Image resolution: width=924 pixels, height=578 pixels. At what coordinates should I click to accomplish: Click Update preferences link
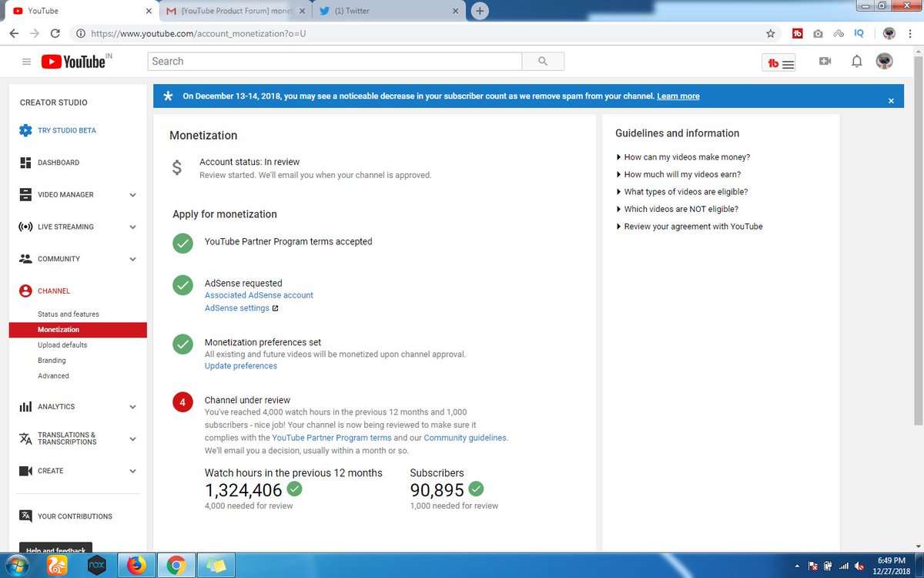[x=241, y=366]
